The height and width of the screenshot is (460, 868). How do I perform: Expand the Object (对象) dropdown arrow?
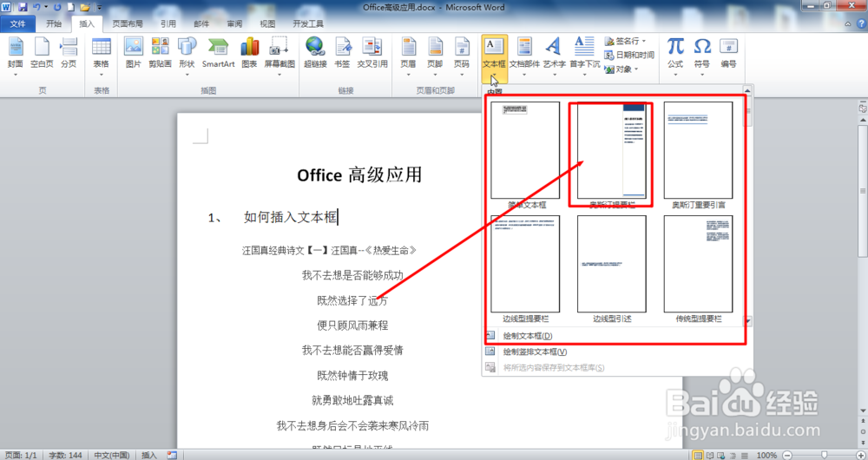(636, 69)
